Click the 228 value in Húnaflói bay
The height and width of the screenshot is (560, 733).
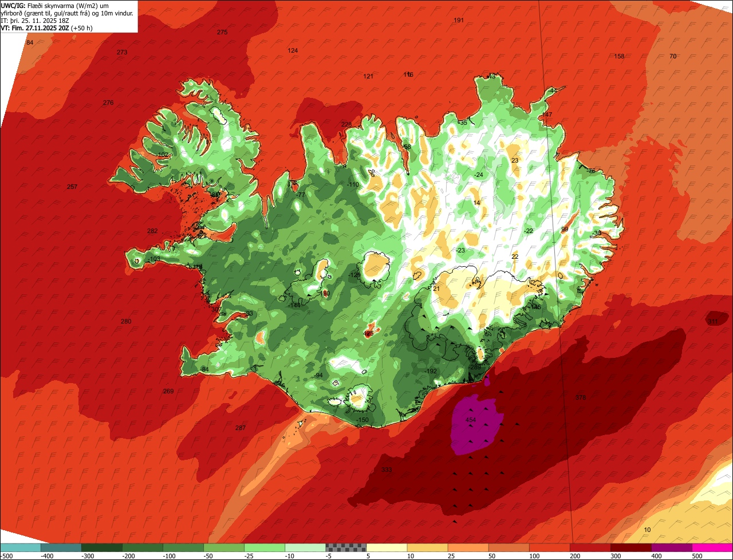pyautogui.click(x=346, y=124)
